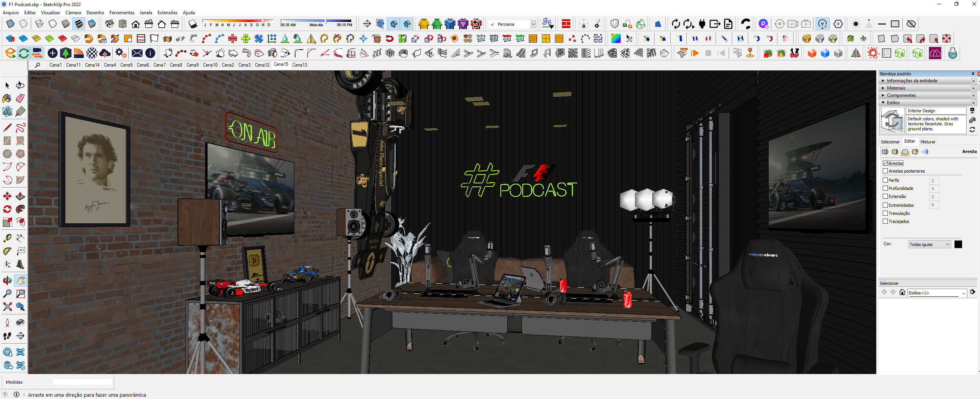Image resolution: width=980 pixels, height=399 pixels.
Task: Activate the Select arrow tool
Action: tap(7, 85)
